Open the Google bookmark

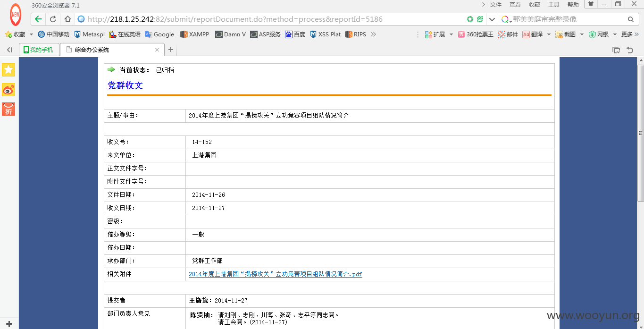[x=159, y=34]
